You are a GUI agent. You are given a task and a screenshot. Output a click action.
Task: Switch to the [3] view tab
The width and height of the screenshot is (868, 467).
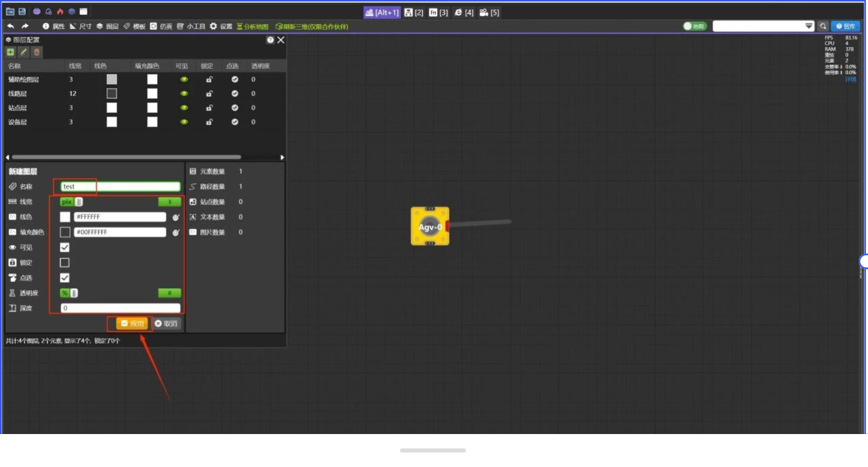[439, 12]
